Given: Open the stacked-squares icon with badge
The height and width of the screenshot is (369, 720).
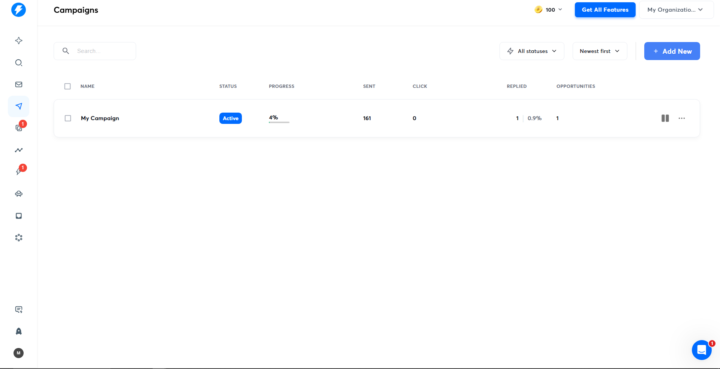Looking at the screenshot, I should click(18, 128).
